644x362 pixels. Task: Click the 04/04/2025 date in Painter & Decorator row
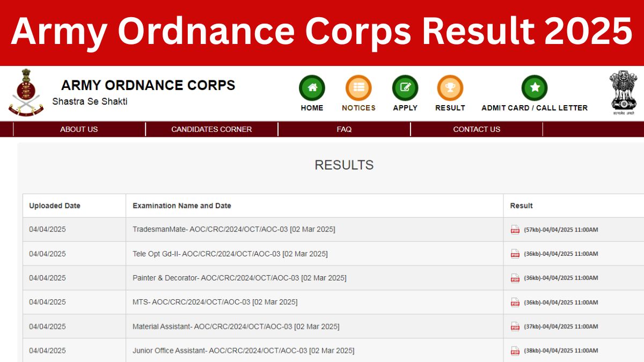(x=47, y=278)
